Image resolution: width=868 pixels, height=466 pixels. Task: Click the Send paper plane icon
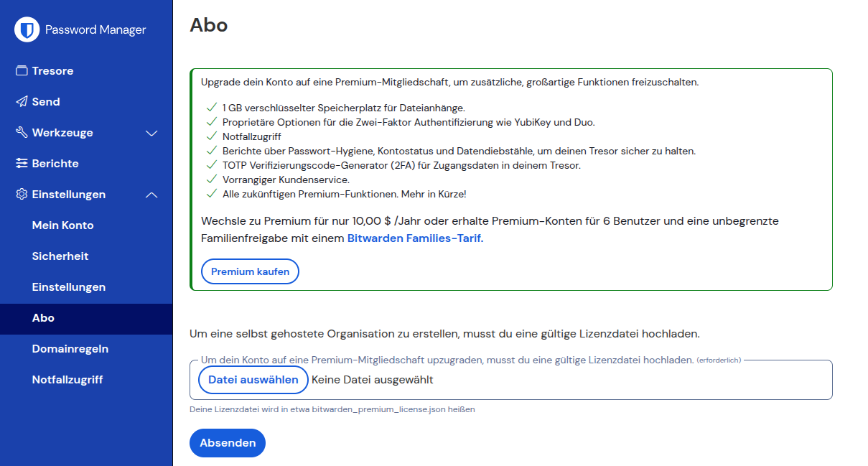22,102
